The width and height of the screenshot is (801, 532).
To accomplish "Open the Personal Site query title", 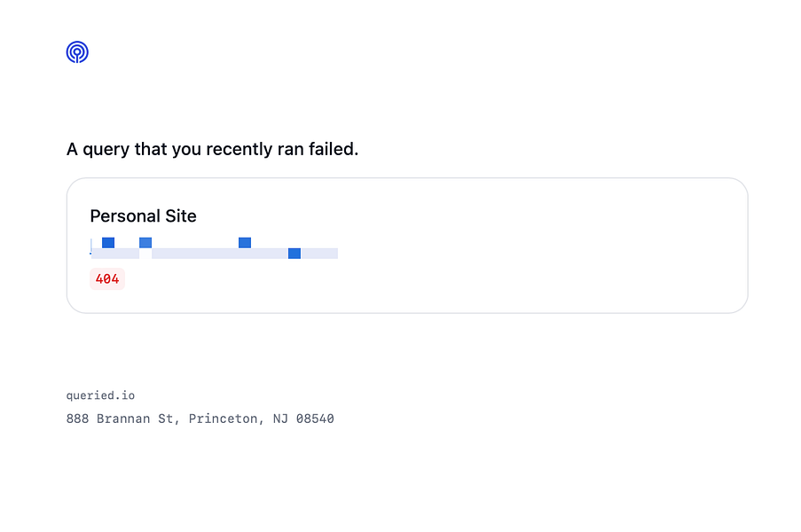I will coord(143,216).
